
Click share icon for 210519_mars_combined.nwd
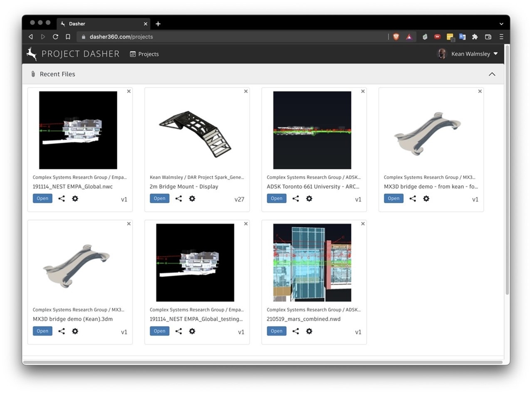point(296,331)
